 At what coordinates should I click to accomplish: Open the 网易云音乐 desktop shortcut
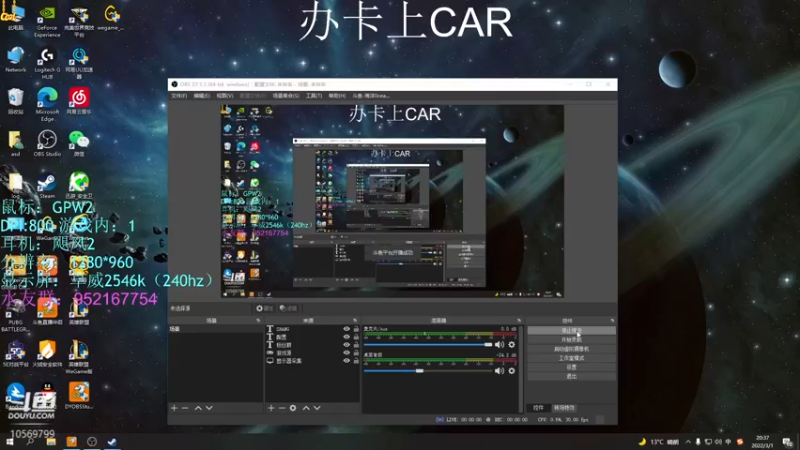coord(79,101)
